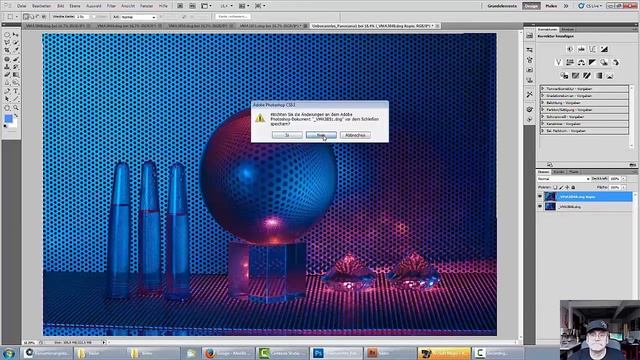Viewport: 640px width, 360px height.
Task: Add a Brightness/Contrast adjustment
Action: [x=570, y=49]
